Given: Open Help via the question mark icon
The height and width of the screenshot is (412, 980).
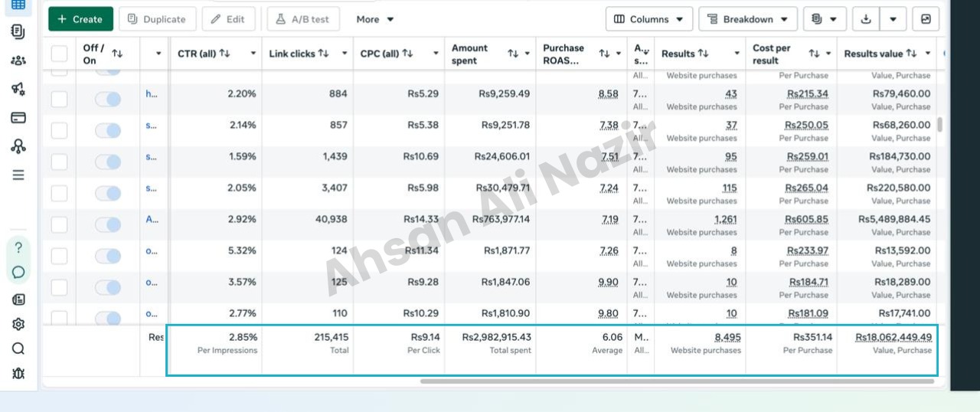Looking at the screenshot, I should point(18,248).
